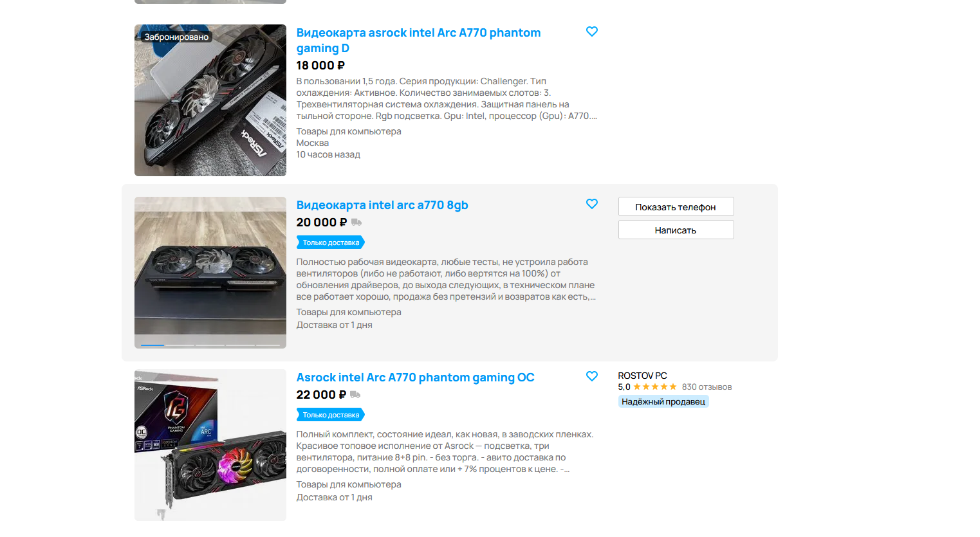
Task: Click the delivery truck icon beside 22 000 ₽
Action: coord(355,395)
